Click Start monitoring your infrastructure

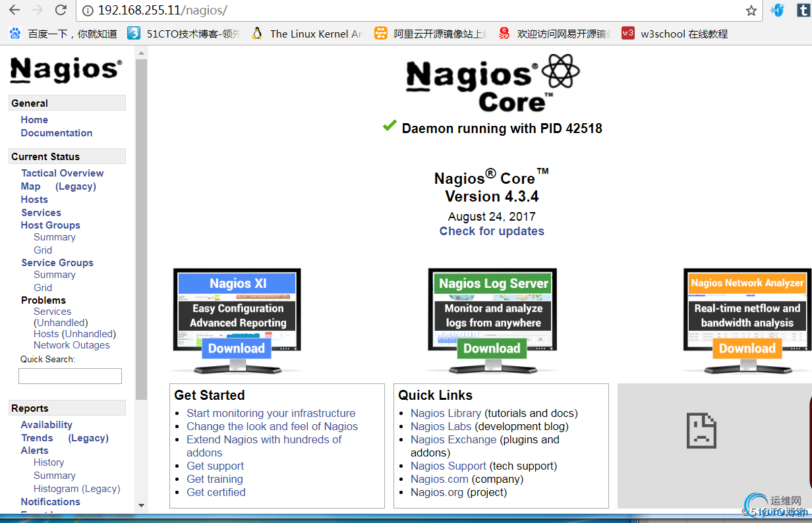tap(271, 414)
